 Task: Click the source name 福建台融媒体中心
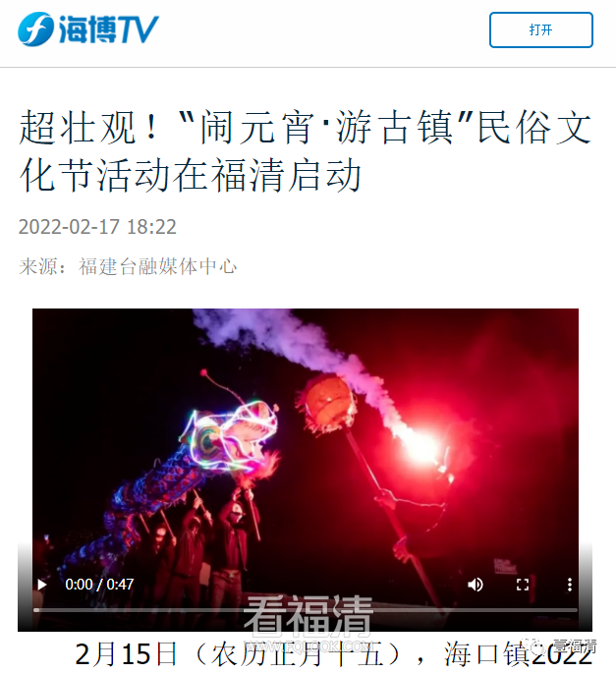[157, 266]
